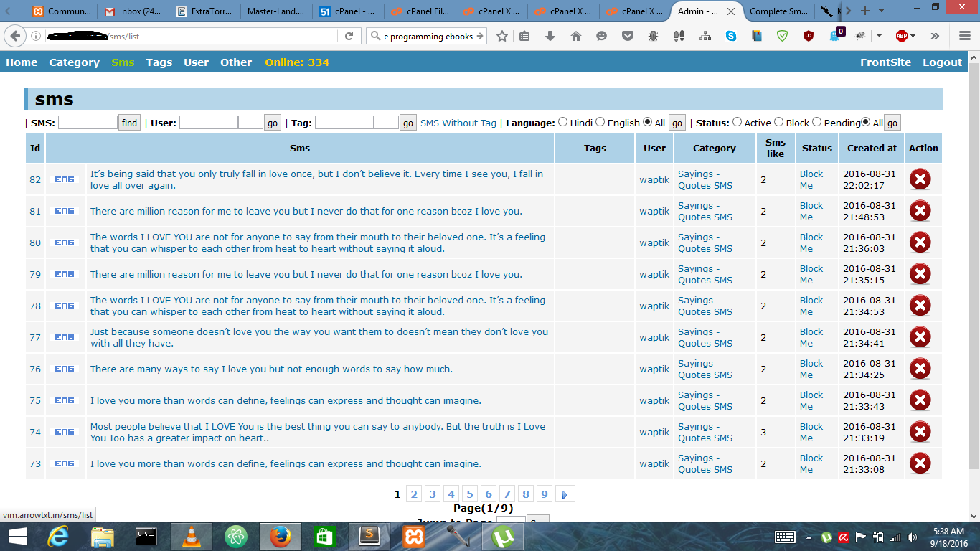The image size is (980, 551).
Task: Click the ENG language icon for SMS 80
Action: (x=65, y=242)
